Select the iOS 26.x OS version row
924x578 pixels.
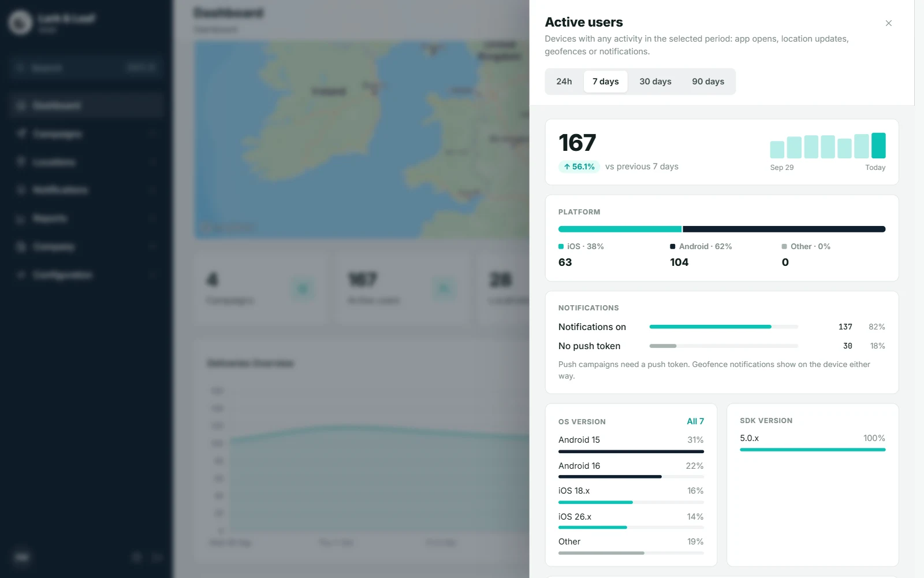click(631, 521)
